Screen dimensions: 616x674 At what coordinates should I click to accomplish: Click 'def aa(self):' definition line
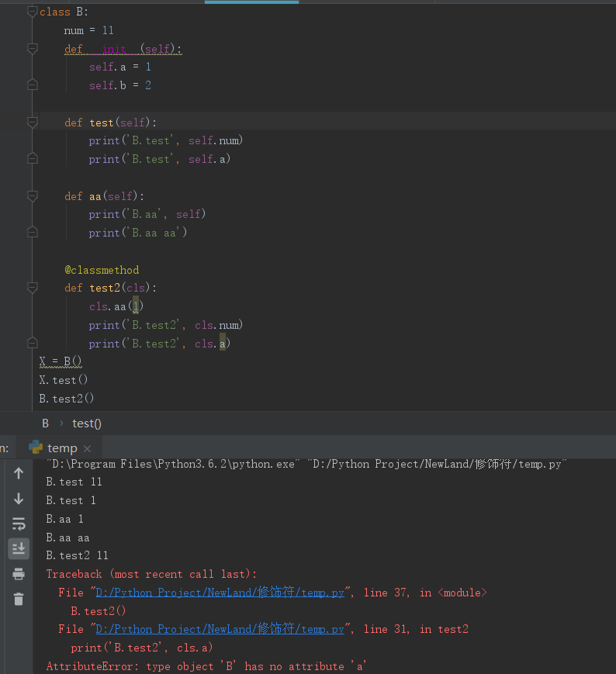[x=105, y=196]
